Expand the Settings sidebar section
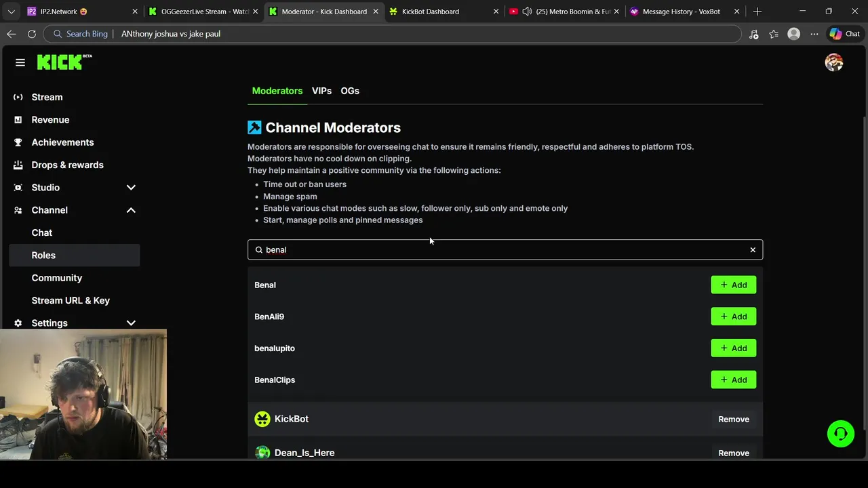Viewport: 868px width, 488px height. pos(131,323)
